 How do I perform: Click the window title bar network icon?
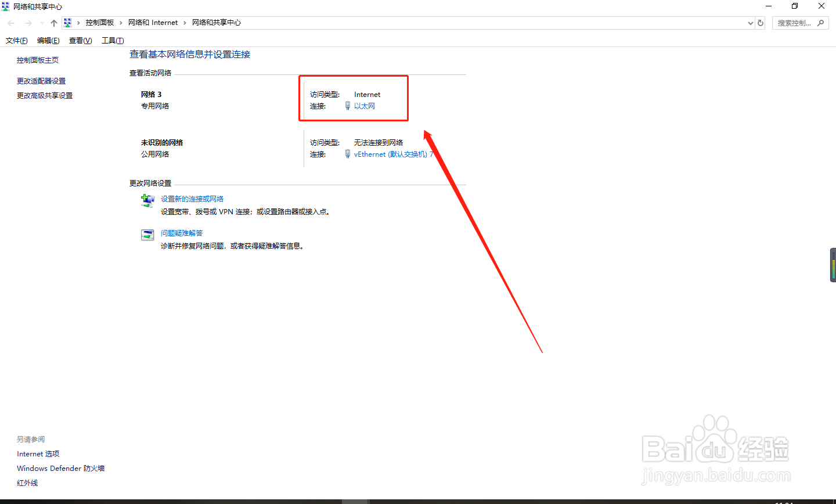(6, 6)
